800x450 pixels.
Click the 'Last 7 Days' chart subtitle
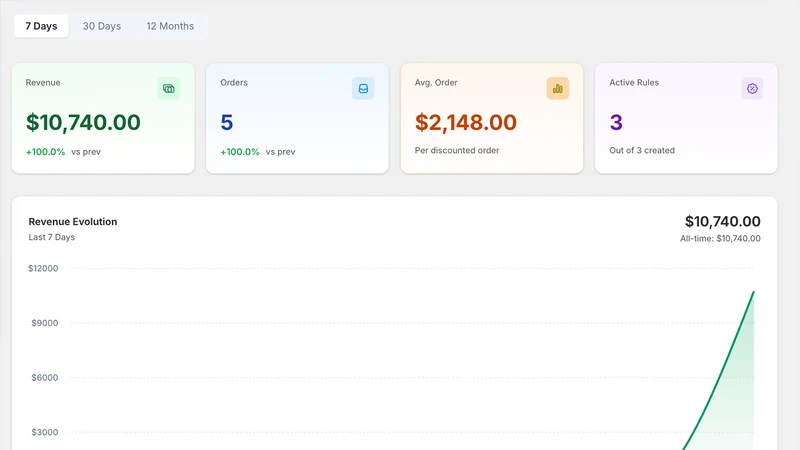click(x=52, y=237)
